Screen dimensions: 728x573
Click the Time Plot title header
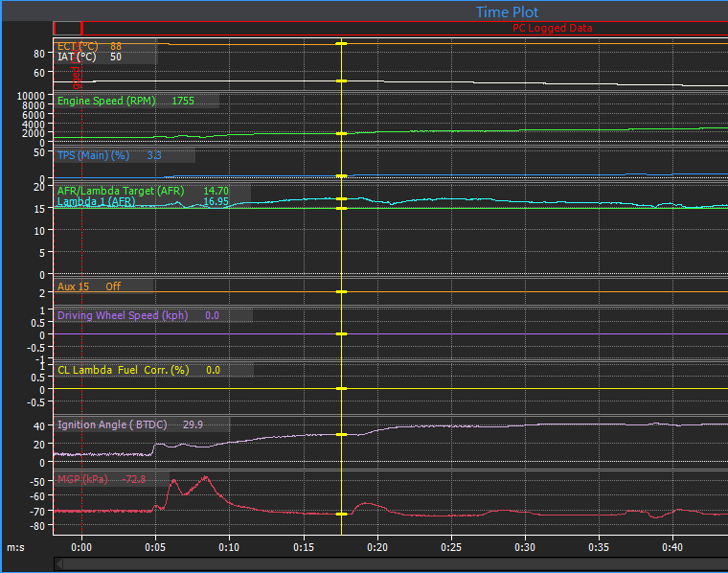point(507,11)
